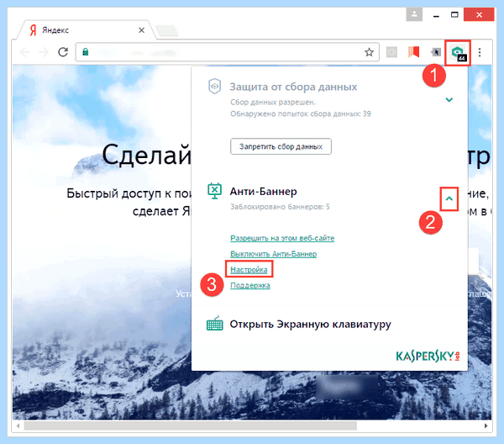Screen dimensions: 504x444
Task: Open the Настройка link
Action: click(249, 270)
